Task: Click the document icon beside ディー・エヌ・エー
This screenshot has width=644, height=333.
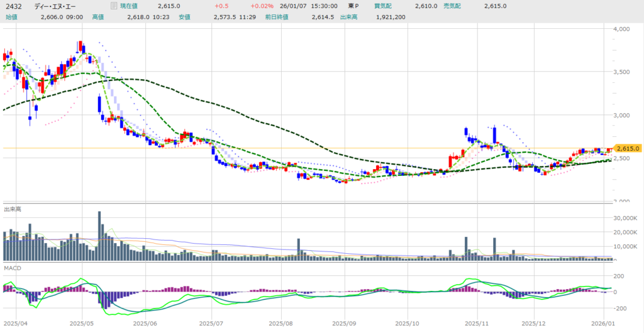Action: pos(113,6)
